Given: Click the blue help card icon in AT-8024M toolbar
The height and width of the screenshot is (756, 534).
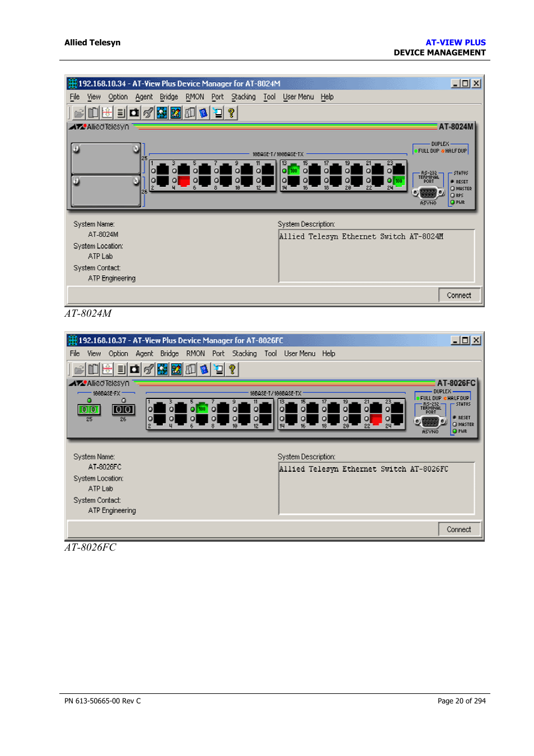Looking at the screenshot, I should tap(203, 113).
